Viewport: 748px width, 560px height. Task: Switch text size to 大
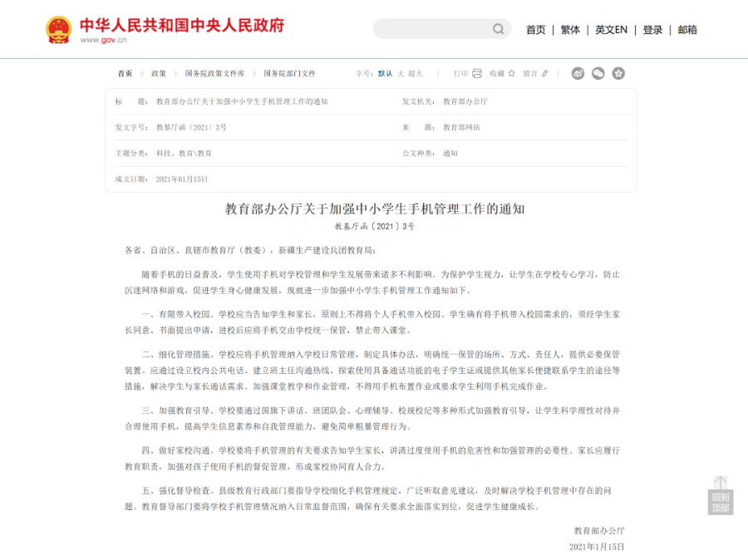click(400, 73)
